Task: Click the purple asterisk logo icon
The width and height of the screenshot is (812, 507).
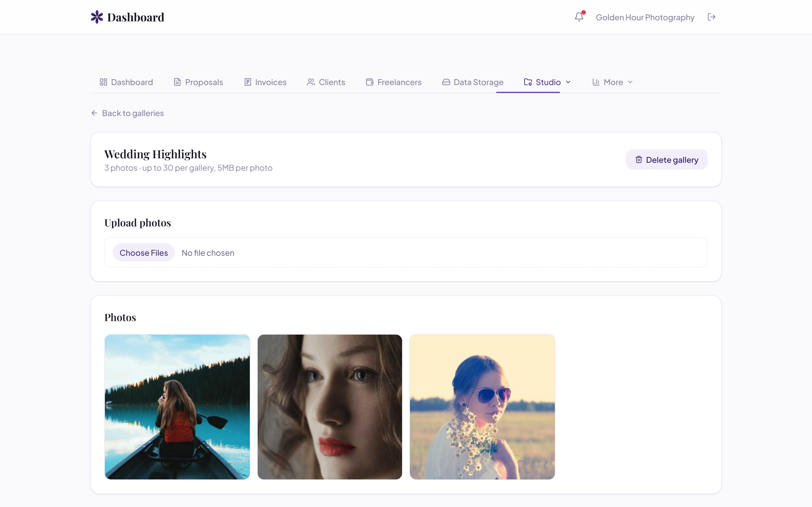Action: click(97, 17)
